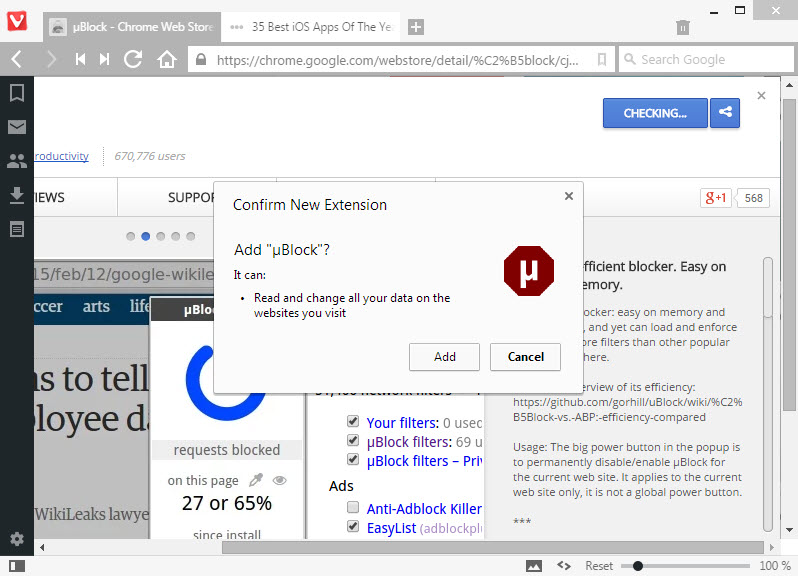Viewport: 798px width, 576px height.
Task: Click the share button beside CHECKING
Action: tap(725, 112)
